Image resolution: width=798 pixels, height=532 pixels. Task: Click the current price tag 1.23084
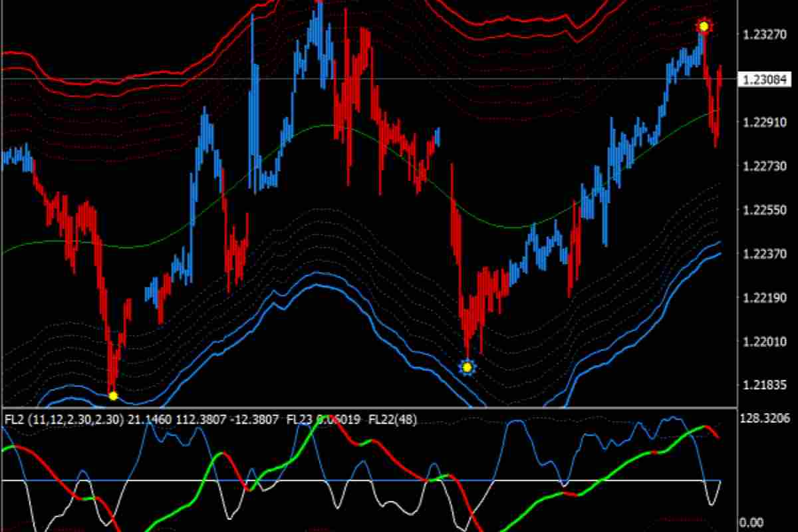coord(766,79)
